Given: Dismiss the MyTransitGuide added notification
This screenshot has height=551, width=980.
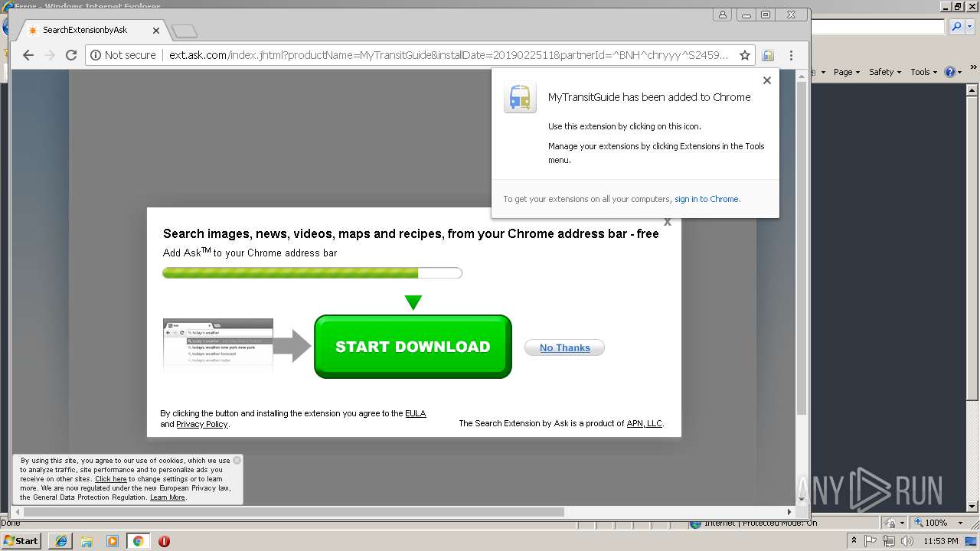Looking at the screenshot, I should click(x=766, y=80).
